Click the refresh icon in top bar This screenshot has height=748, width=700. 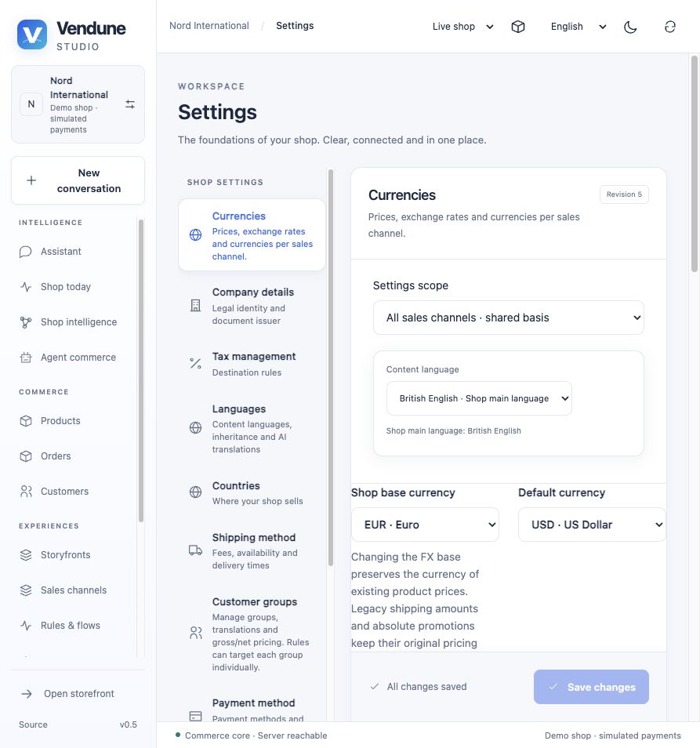pos(670,27)
